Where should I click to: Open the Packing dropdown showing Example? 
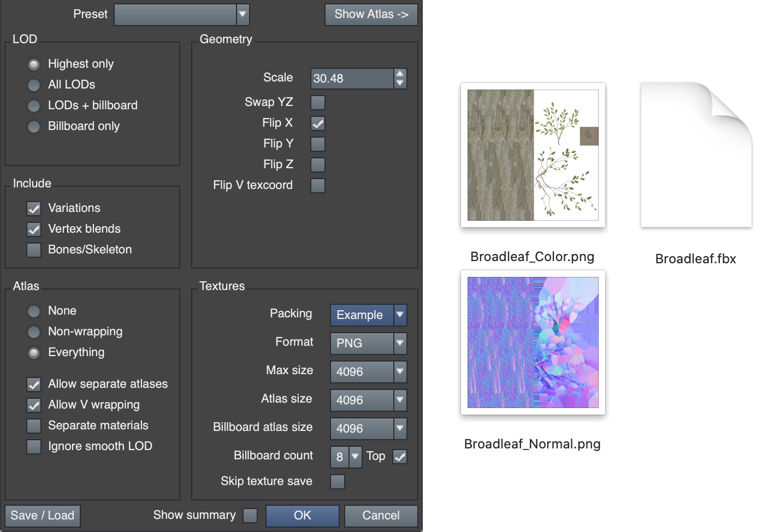click(x=369, y=315)
